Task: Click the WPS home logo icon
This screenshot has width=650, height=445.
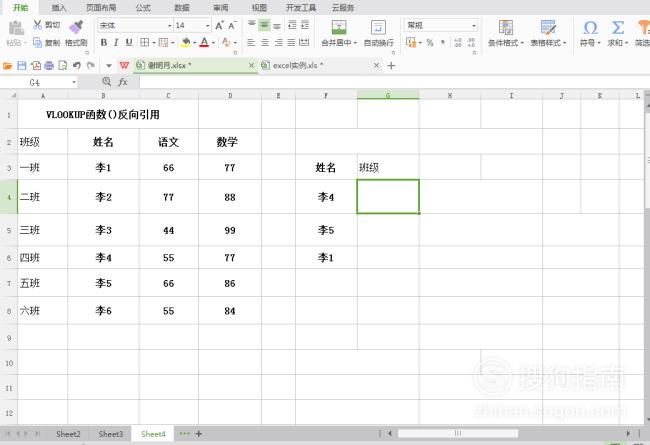Action: click(124, 66)
